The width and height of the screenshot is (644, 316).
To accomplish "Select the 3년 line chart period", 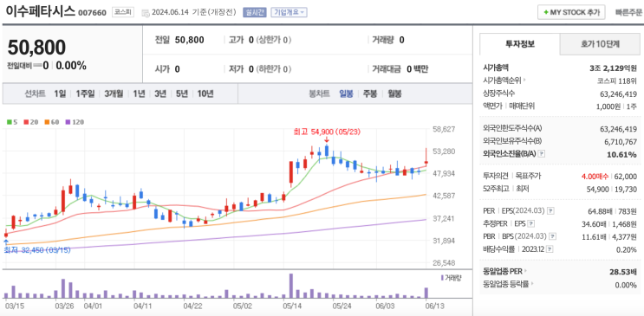I will point(160,94).
